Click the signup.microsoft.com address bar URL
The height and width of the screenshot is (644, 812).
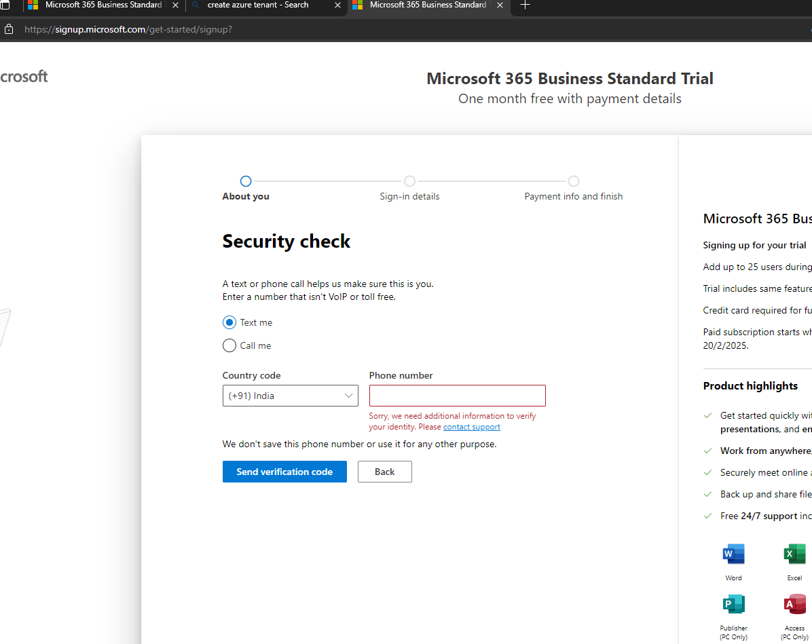(x=128, y=29)
